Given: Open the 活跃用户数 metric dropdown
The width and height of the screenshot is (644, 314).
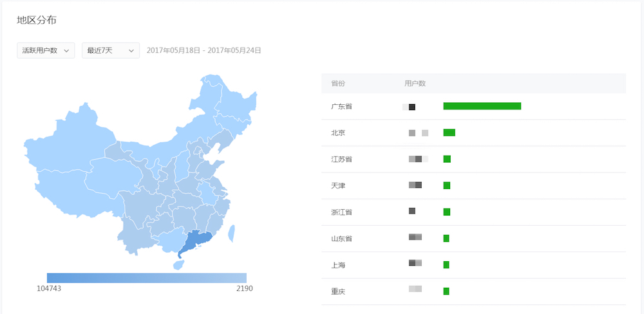Looking at the screenshot, I should (46, 50).
